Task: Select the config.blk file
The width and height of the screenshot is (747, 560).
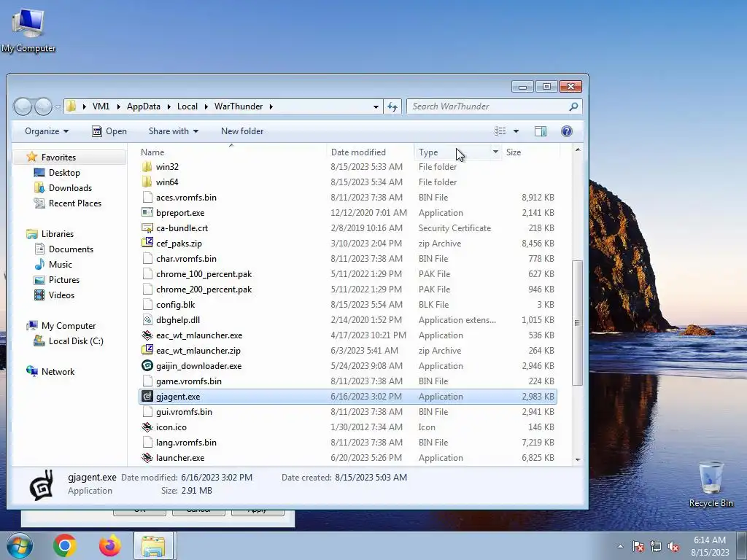Action: pos(348,305)
